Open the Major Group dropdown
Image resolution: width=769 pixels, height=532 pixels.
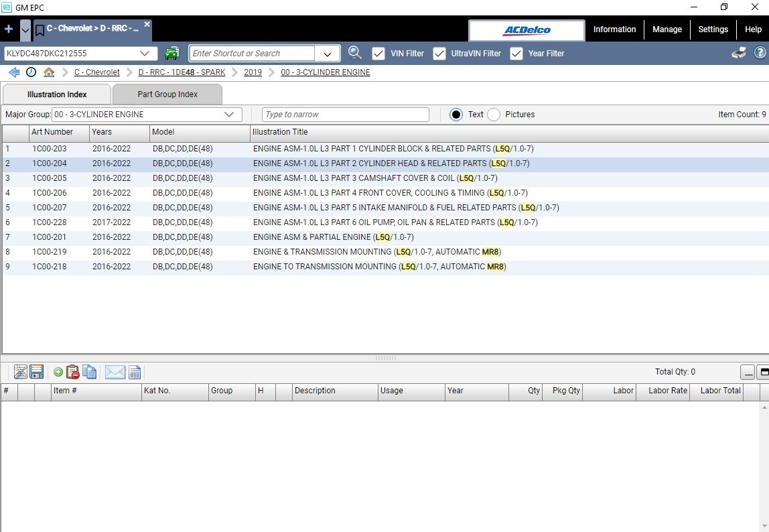click(228, 115)
